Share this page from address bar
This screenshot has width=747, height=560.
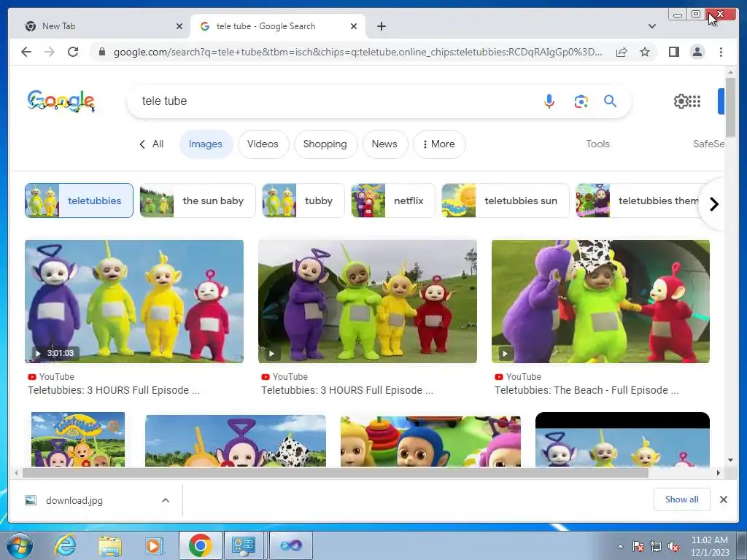pos(622,52)
